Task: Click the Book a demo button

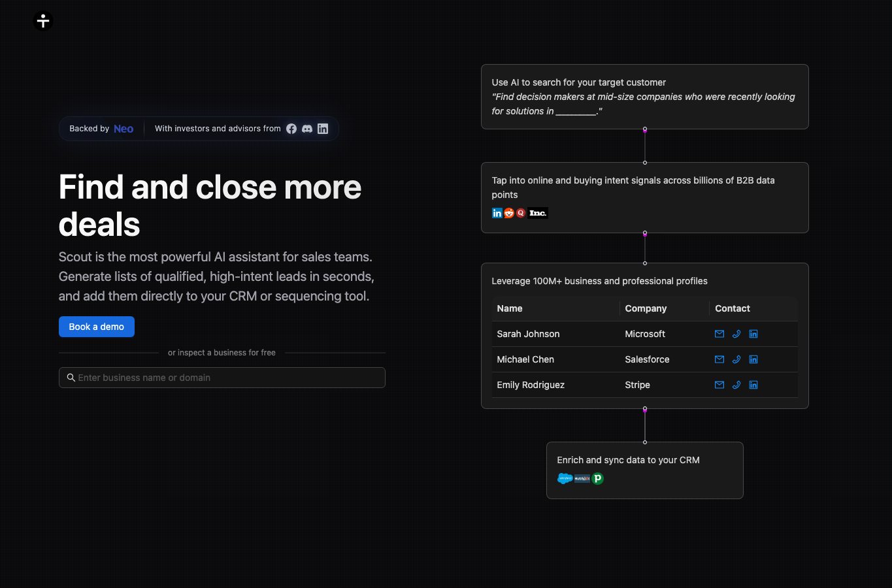Action: 97,327
